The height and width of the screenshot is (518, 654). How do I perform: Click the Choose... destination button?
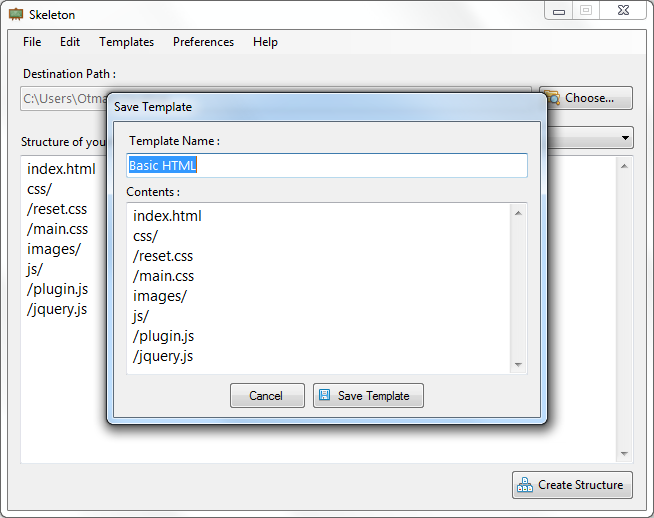tap(586, 98)
